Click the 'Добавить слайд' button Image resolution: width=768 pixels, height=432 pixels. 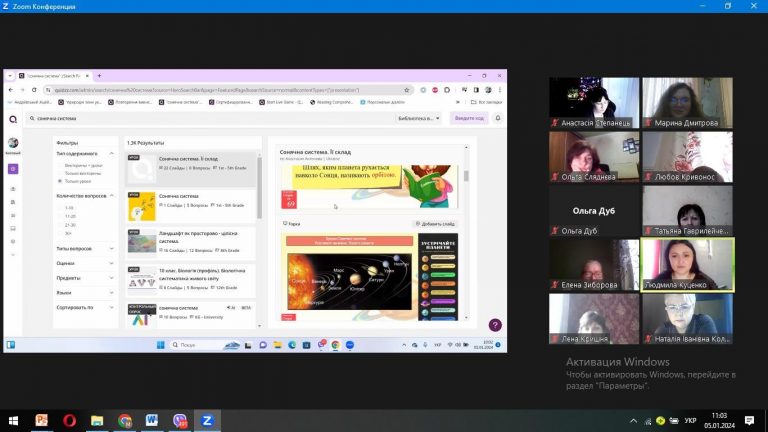click(x=435, y=224)
